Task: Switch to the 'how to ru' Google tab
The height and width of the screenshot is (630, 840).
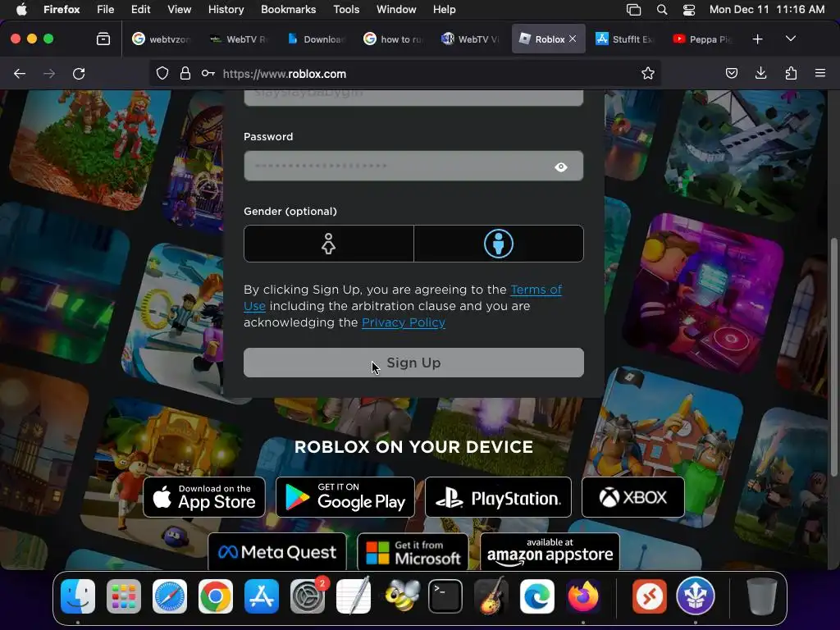Action: (x=394, y=39)
